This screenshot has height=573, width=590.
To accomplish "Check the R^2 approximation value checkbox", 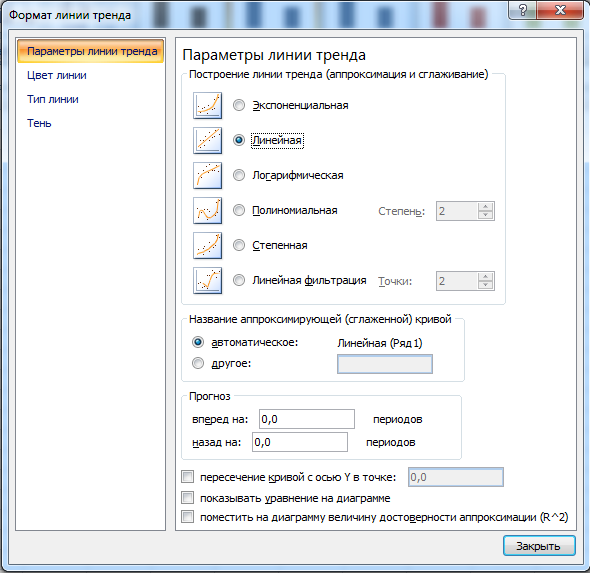I will (x=187, y=517).
